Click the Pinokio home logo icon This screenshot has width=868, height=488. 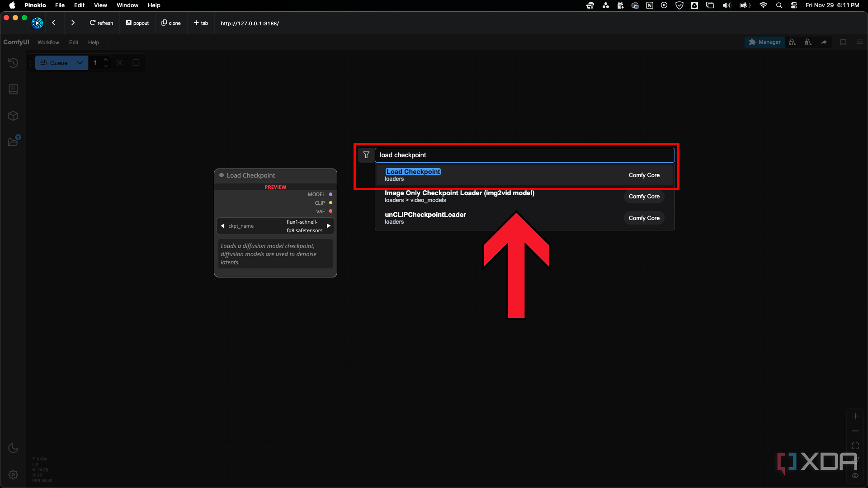click(x=37, y=23)
